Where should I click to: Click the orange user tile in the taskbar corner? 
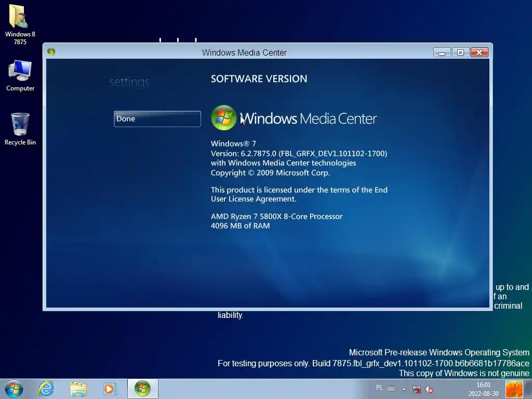514,389
